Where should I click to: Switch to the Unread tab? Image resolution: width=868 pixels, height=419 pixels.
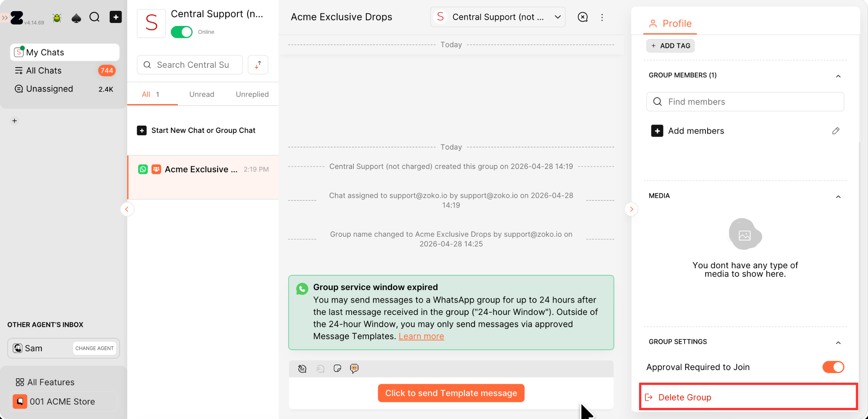(202, 94)
